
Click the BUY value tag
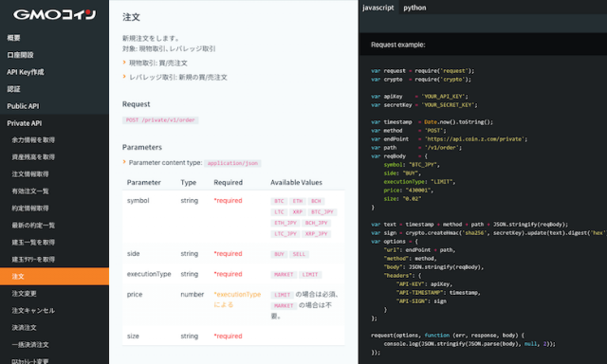(x=279, y=254)
